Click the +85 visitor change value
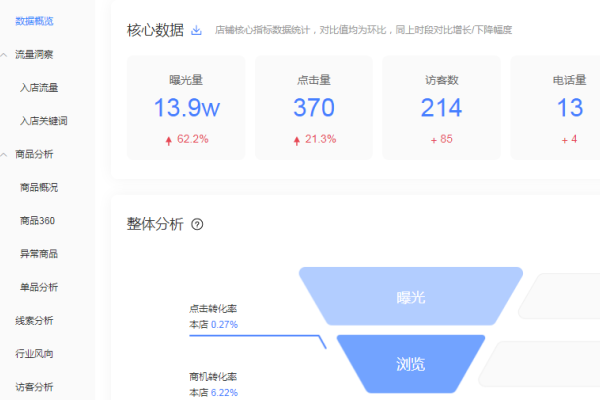 [x=442, y=139]
